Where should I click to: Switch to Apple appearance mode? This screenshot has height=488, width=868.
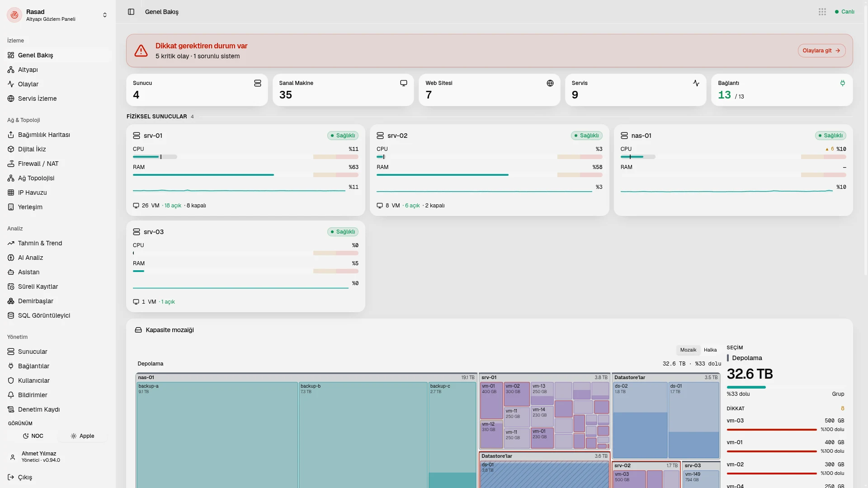[82, 436]
